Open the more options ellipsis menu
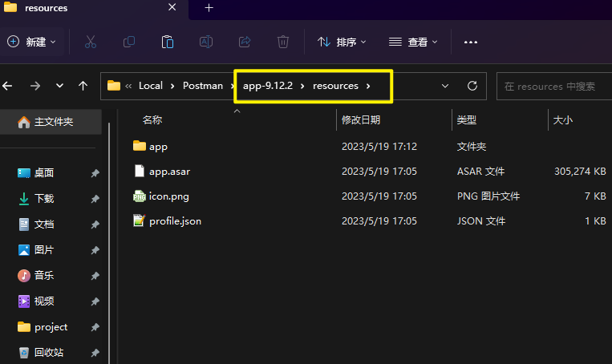Screen dimensions: 612x364 [x=471, y=42]
